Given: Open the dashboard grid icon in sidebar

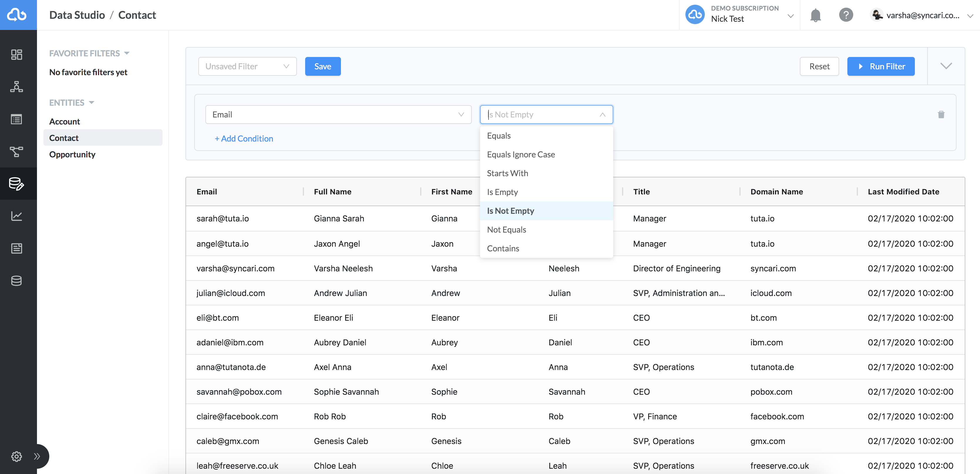Looking at the screenshot, I should pyautogui.click(x=16, y=54).
